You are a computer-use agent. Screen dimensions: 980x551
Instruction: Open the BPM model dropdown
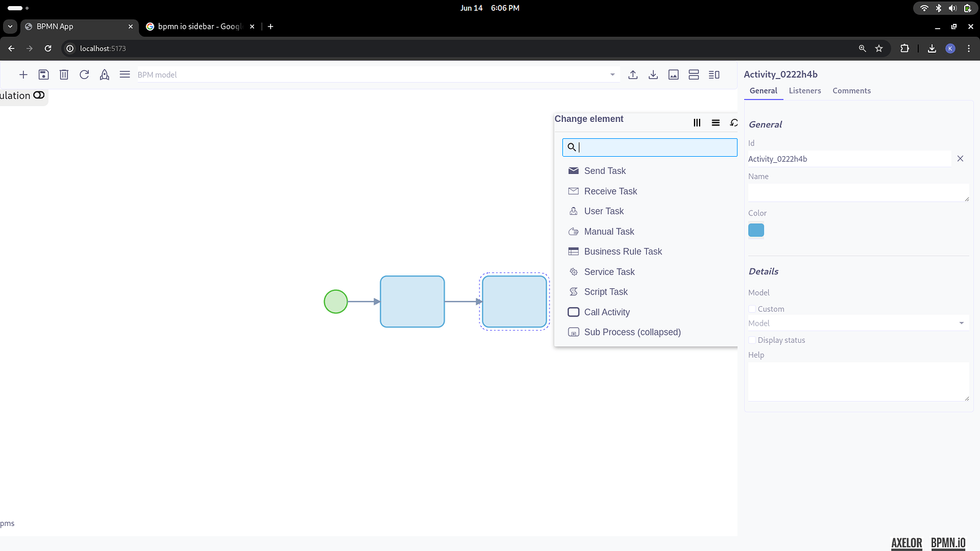point(612,75)
